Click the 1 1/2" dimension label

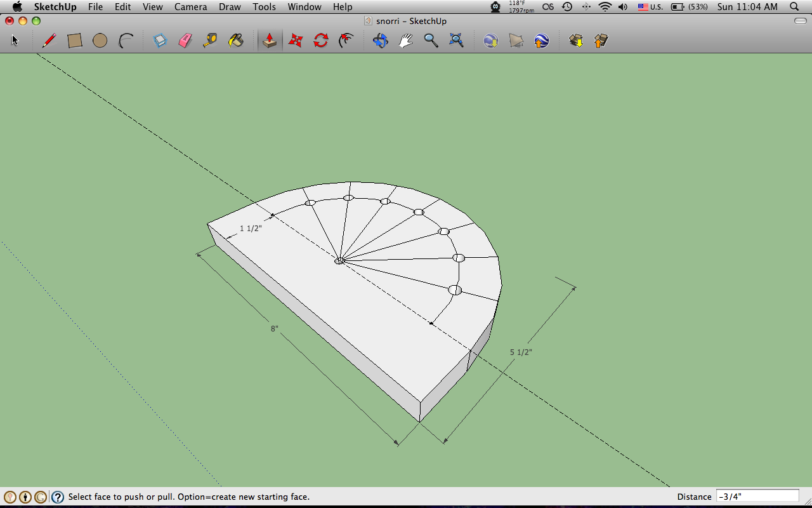pos(251,229)
